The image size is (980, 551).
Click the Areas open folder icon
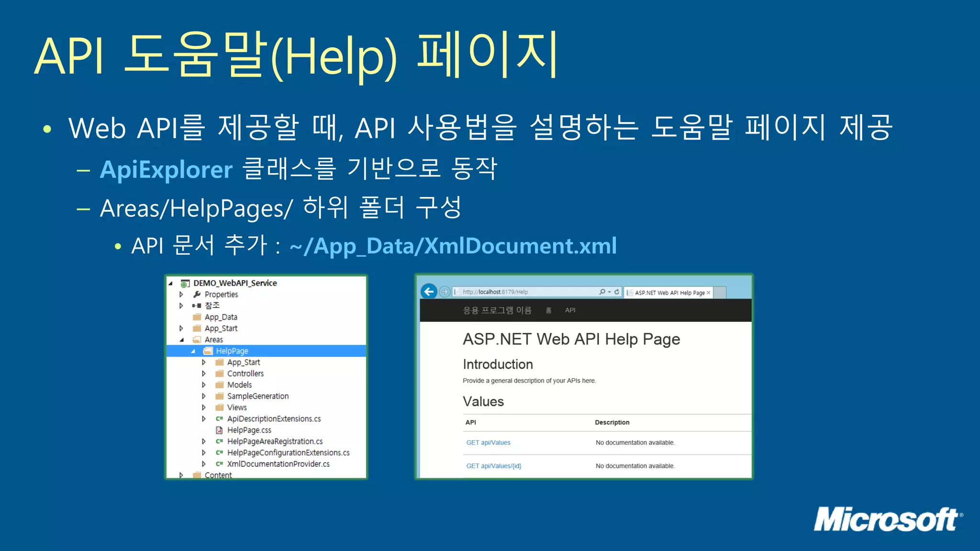click(x=197, y=340)
